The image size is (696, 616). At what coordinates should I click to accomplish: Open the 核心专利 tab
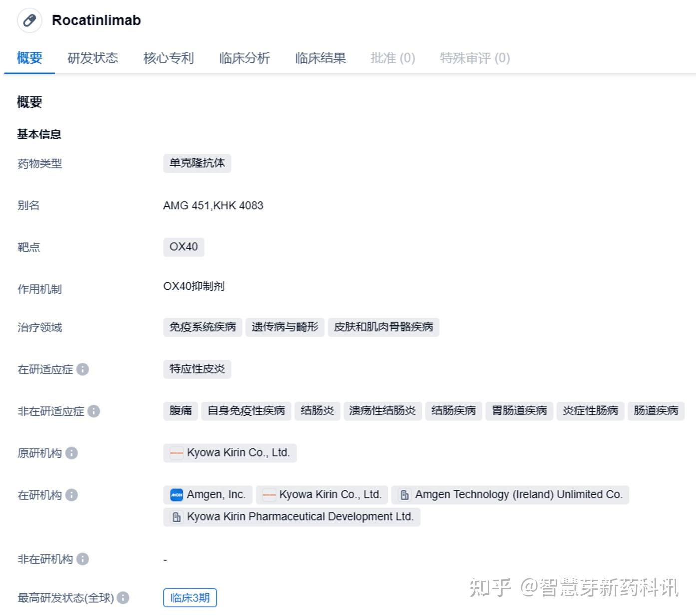[x=168, y=58]
